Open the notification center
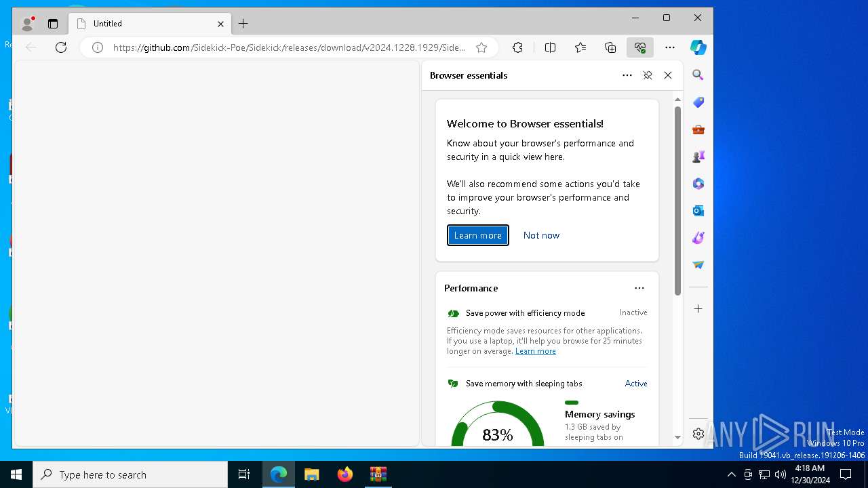 point(846,474)
